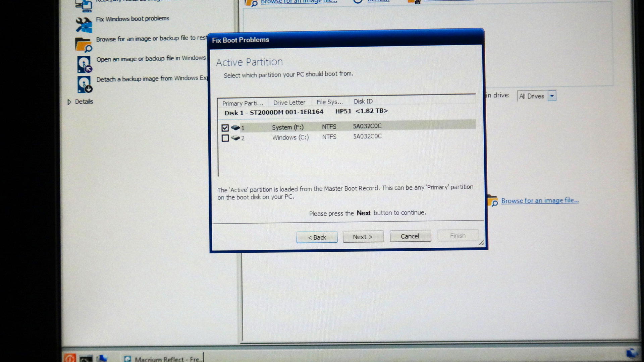Screen dimensions: 644x362
Task: Click the Open an image in Windows icon
Action: [x=84, y=64]
